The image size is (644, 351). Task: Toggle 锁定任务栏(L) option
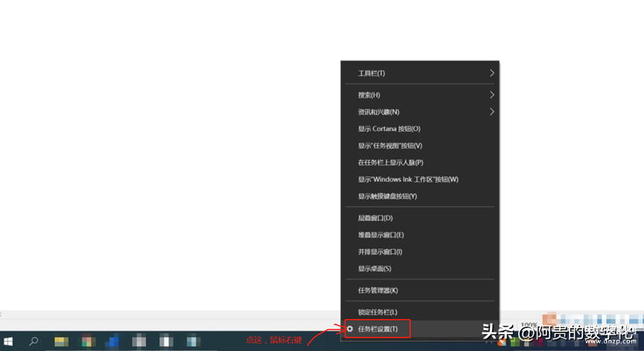click(420, 312)
